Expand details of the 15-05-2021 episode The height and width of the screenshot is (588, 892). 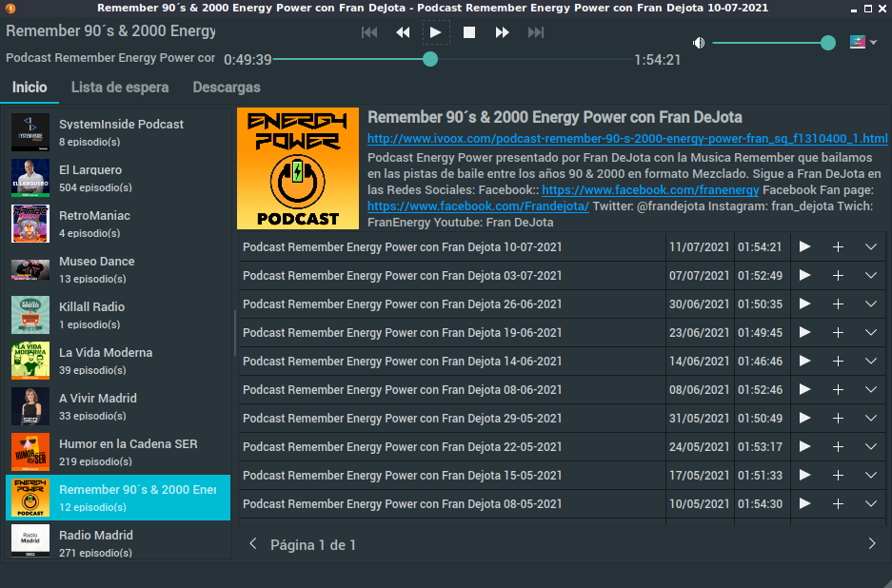(x=871, y=475)
